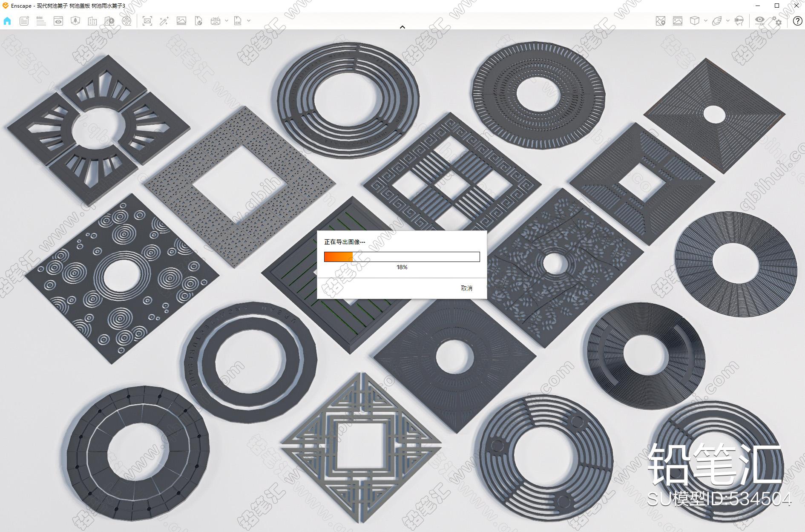Expand the panorama export dropdown arrow
Image resolution: width=805 pixels, height=532 pixels.
pos(227,20)
